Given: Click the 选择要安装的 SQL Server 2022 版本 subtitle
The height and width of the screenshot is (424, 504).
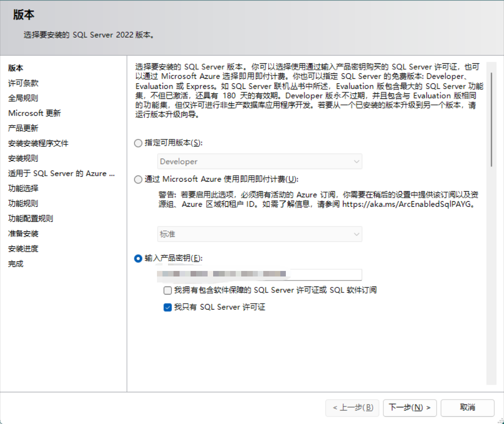Looking at the screenshot, I should [x=89, y=35].
